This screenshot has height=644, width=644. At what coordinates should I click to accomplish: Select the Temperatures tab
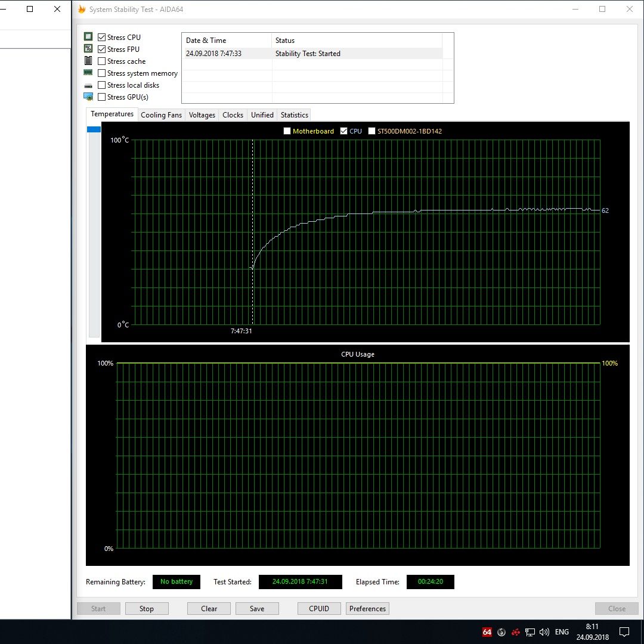pyautogui.click(x=112, y=114)
